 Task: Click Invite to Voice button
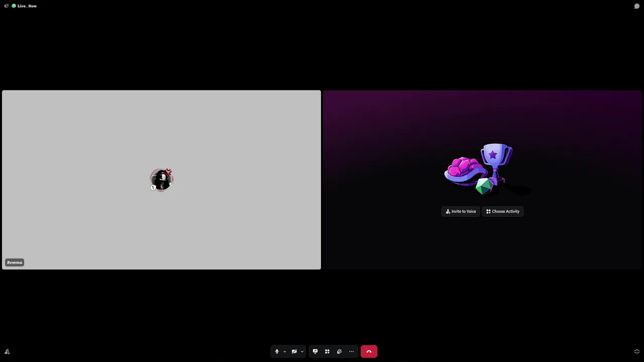461,211
